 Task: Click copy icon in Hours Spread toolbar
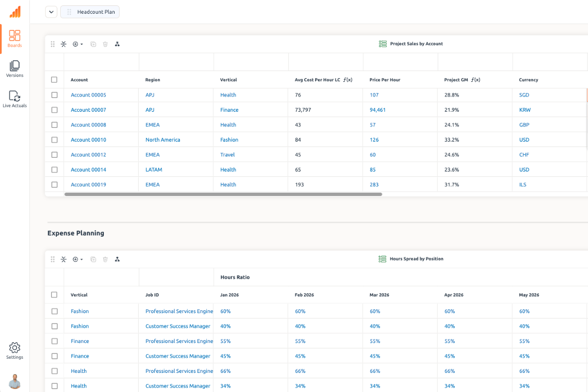[93, 259]
